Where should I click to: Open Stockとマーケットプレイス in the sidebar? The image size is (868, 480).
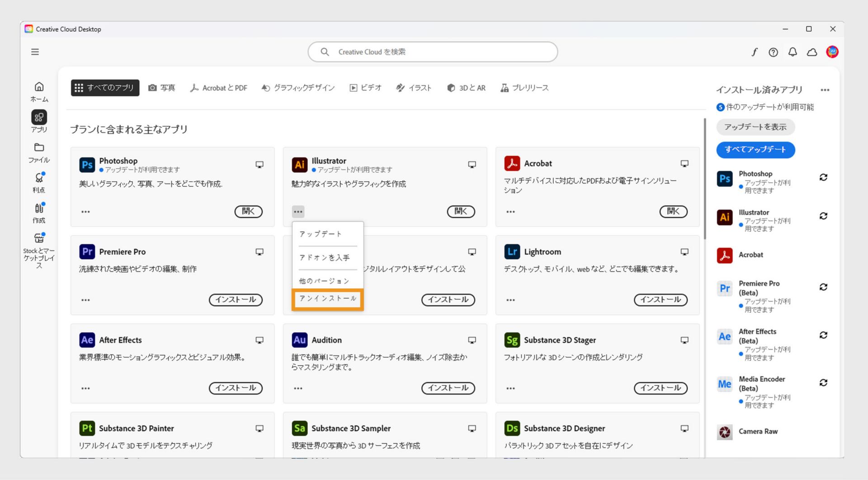pyautogui.click(x=39, y=251)
